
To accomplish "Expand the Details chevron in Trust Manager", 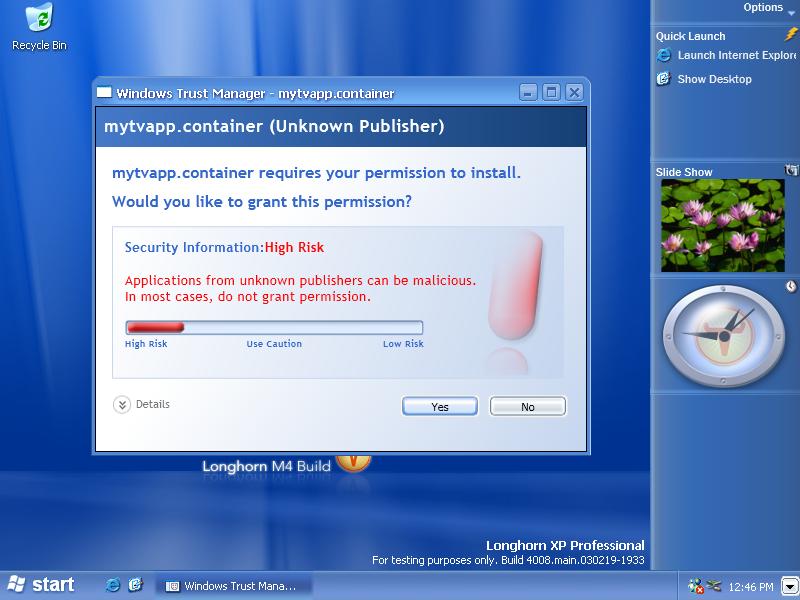I will coord(122,405).
